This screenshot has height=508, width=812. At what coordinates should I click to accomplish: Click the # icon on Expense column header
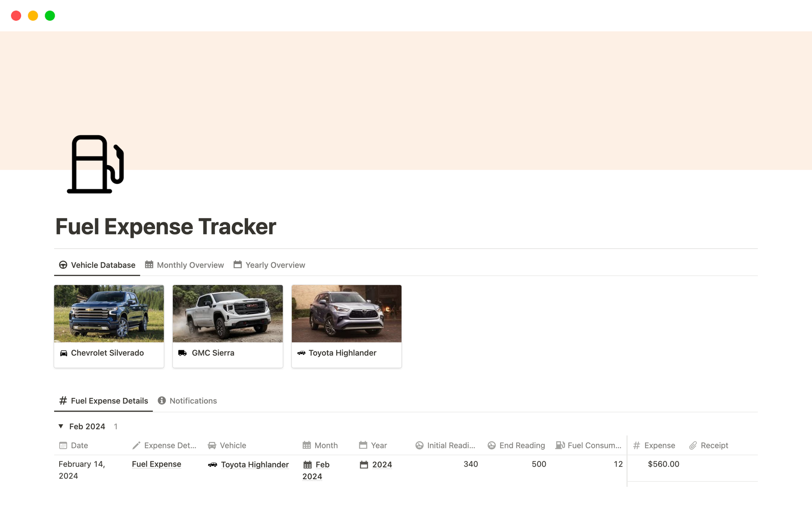click(x=637, y=445)
